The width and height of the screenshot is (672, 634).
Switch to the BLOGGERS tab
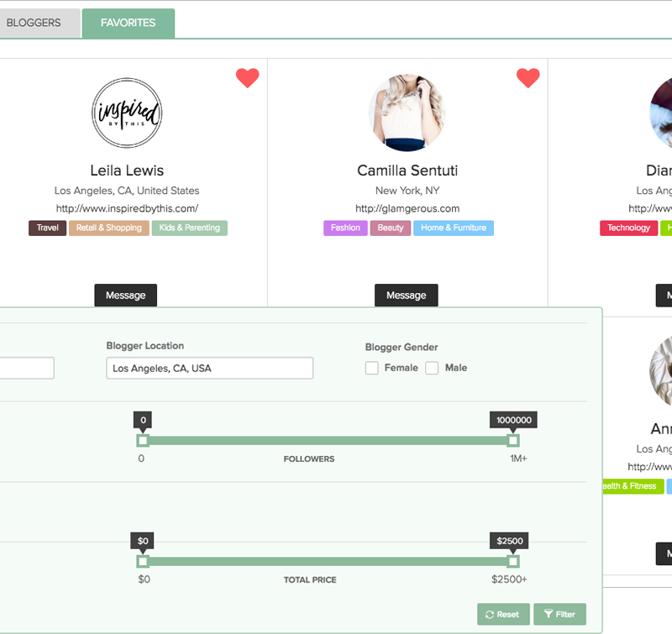click(39, 24)
